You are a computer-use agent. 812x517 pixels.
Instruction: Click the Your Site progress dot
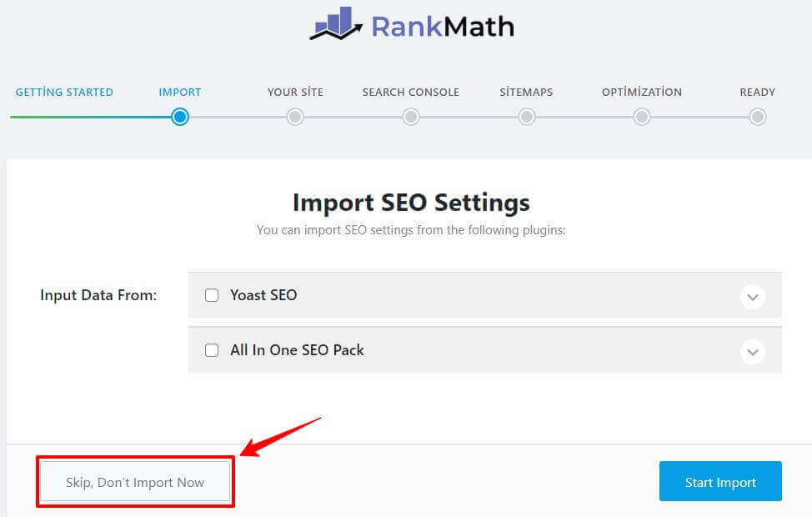[295, 117]
